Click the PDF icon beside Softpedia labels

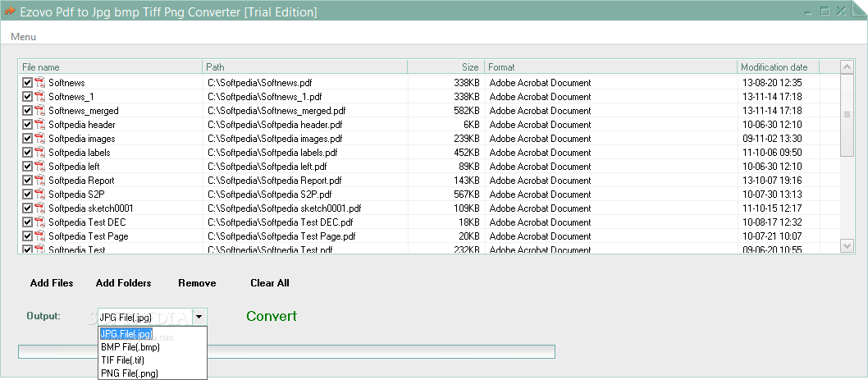pos(40,153)
